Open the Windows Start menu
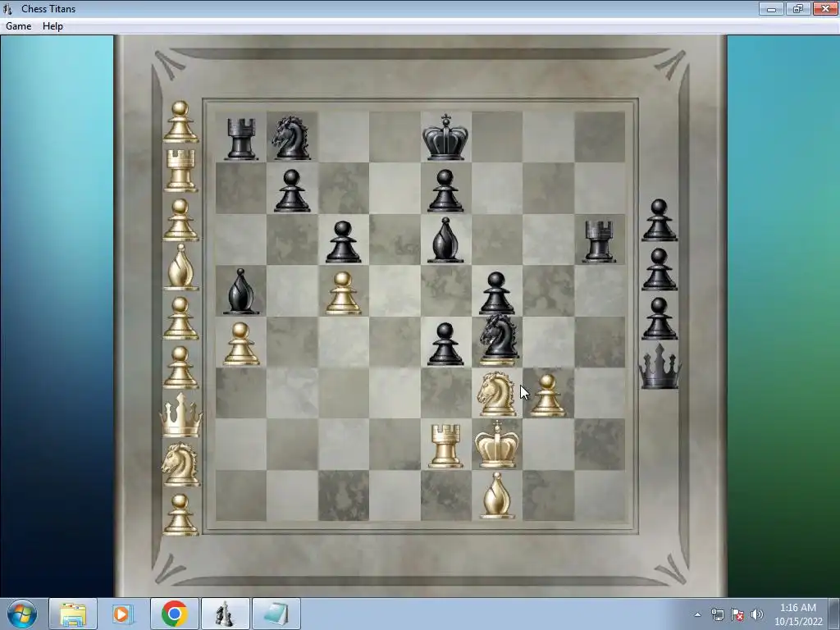The image size is (840, 630). click(x=22, y=614)
